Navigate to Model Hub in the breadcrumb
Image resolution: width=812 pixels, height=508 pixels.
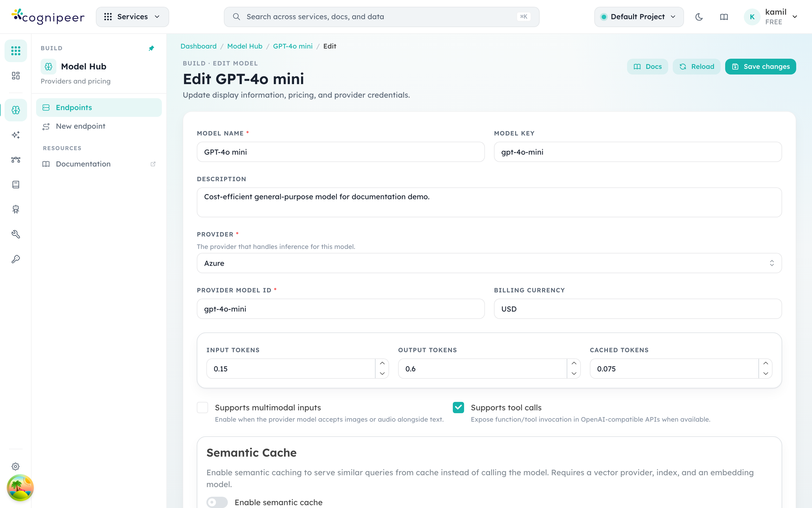click(x=245, y=46)
